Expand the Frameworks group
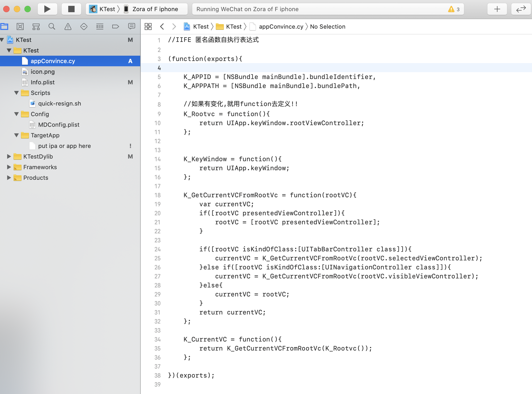 pyautogui.click(x=9, y=167)
